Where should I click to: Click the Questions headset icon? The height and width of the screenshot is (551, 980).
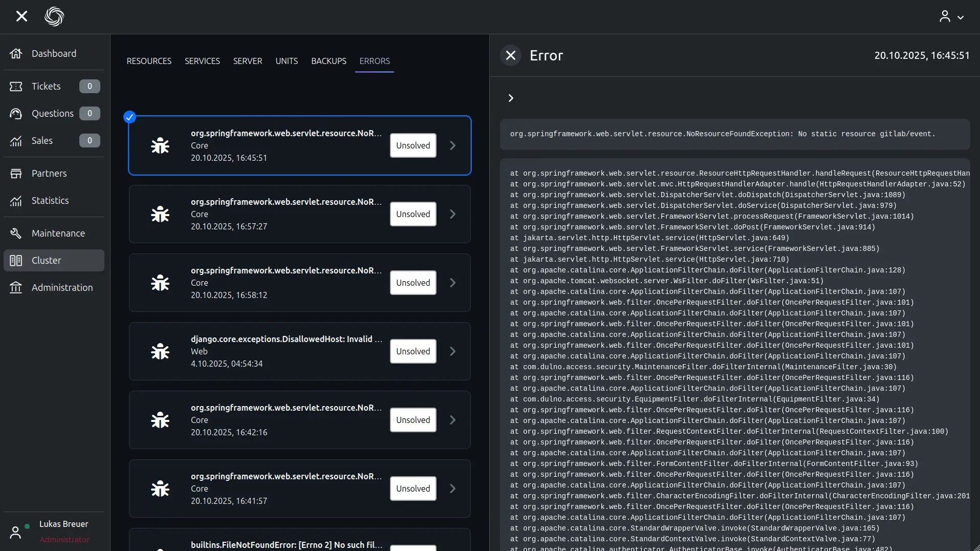click(16, 114)
